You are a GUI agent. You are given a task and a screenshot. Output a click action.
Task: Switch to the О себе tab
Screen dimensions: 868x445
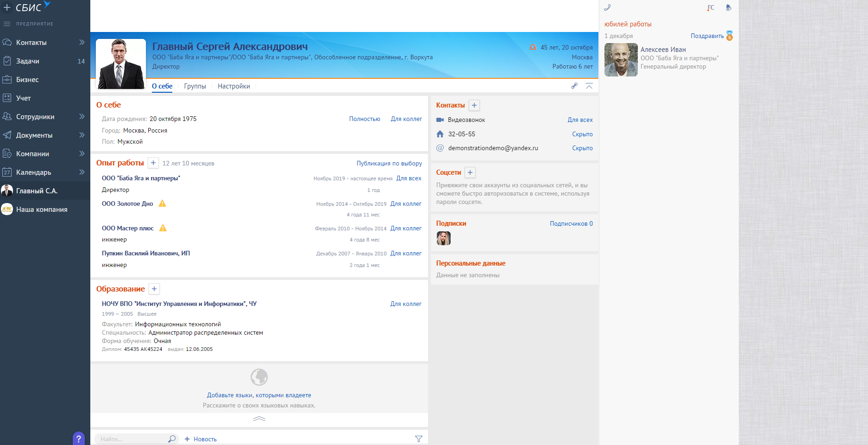pos(162,86)
